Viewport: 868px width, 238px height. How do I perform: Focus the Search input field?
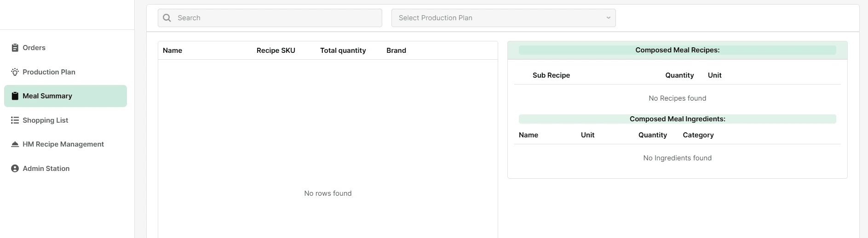pos(270,18)
